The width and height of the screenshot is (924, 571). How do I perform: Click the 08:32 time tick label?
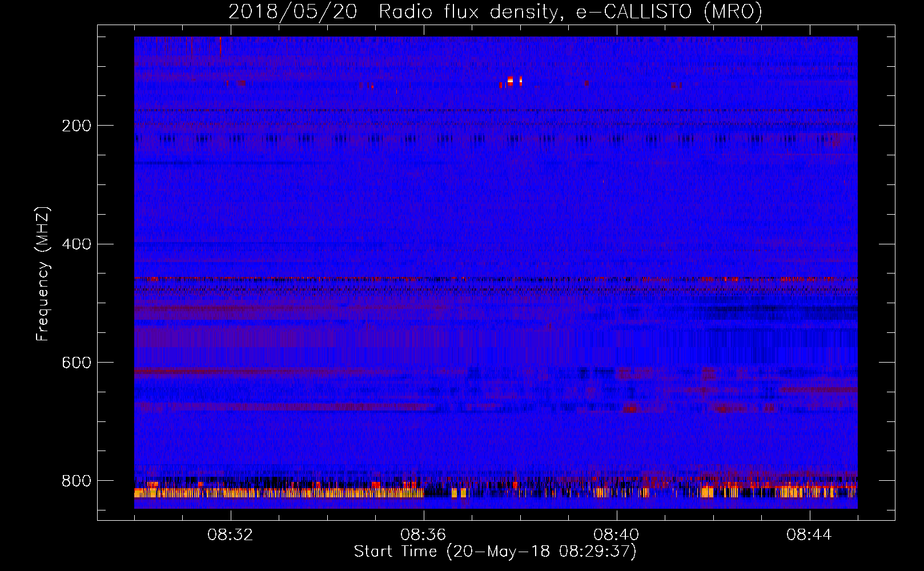(230, 535)
